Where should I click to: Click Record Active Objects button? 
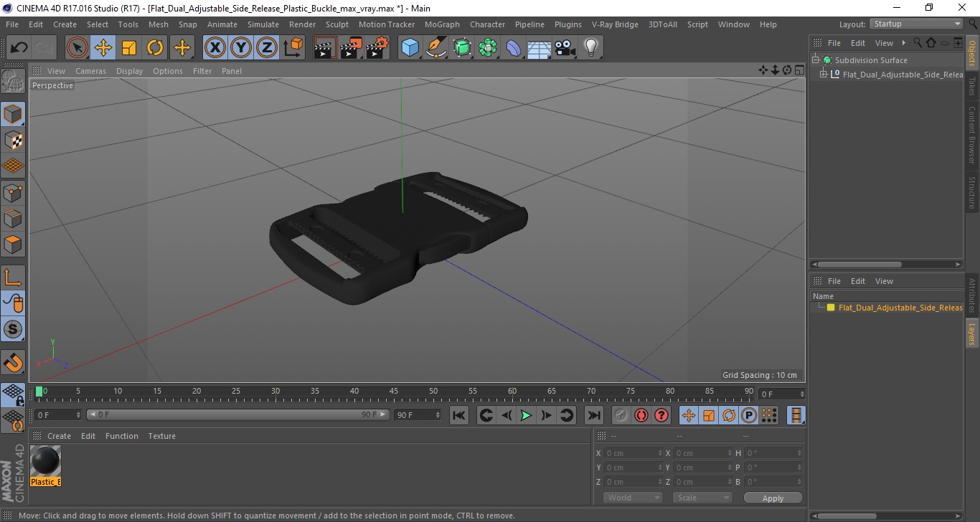621,415
